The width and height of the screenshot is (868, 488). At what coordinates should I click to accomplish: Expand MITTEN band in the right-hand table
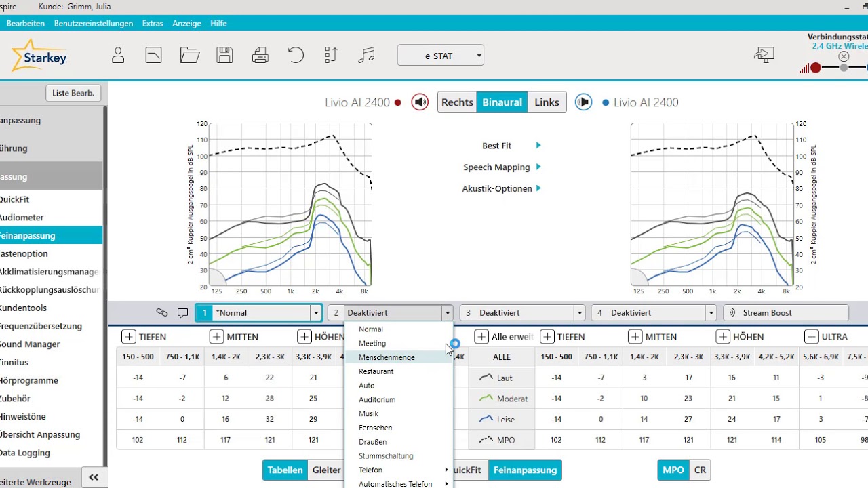click(635, 337)
